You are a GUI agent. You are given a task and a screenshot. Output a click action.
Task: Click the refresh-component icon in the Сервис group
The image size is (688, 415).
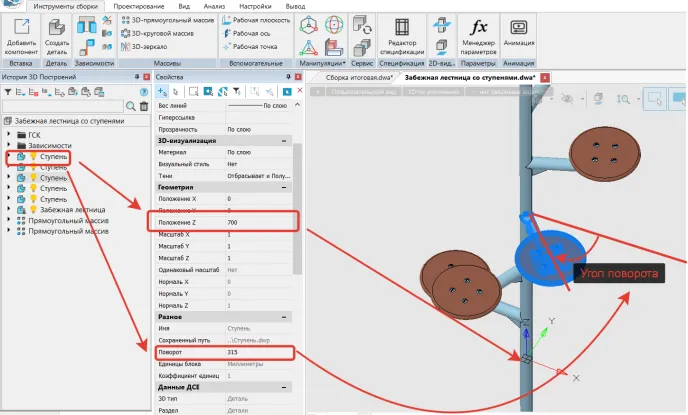[x=362, y=25]
